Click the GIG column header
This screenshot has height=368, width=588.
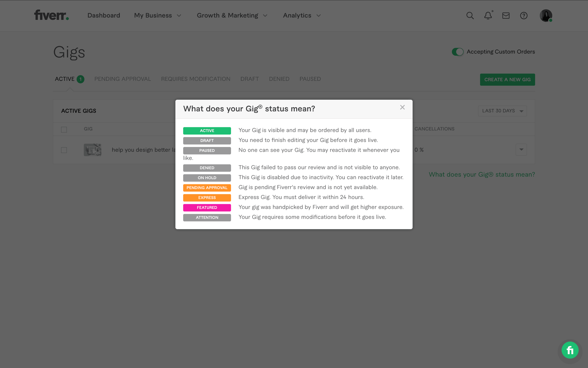[x=88, y=129]
